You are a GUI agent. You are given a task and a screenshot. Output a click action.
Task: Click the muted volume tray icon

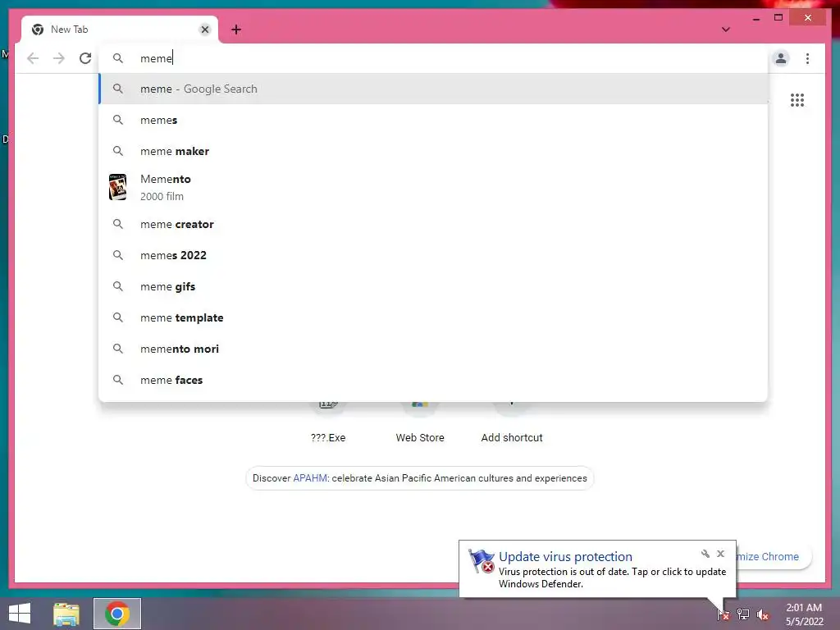[x=762, y=614]
